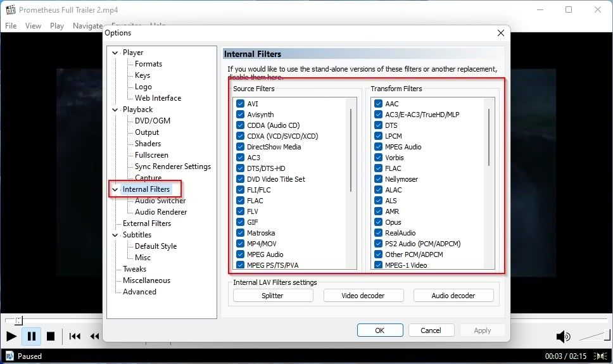The image size is (613, 364).
Task: Collapse the Internal Filters tree node
Action: pyautogui.click(x=115, y=189)
